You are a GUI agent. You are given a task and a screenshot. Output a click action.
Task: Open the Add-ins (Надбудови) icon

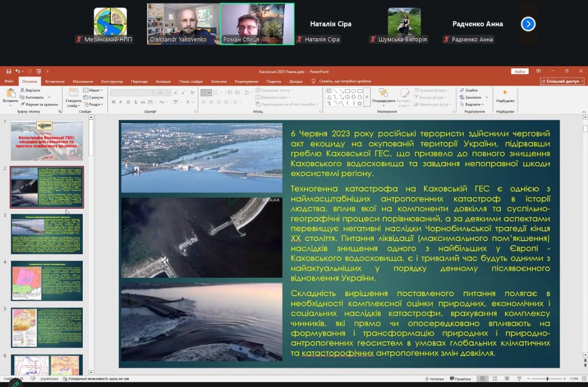[505, 93]
